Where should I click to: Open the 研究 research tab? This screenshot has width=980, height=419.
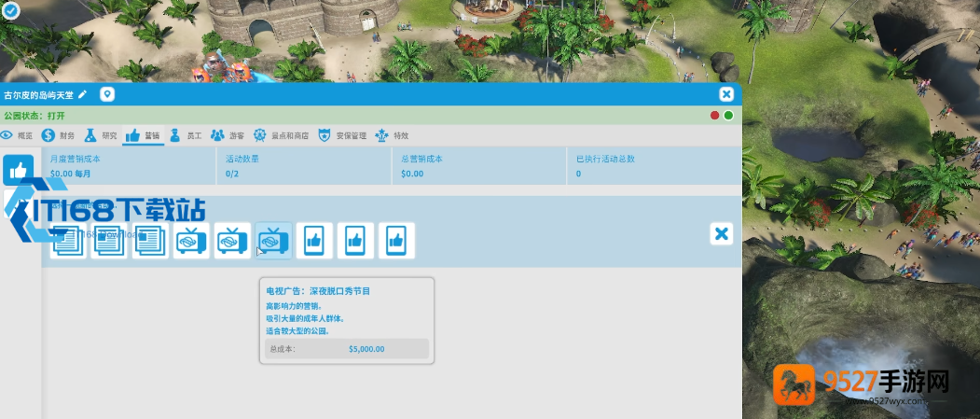coord(101,135)
